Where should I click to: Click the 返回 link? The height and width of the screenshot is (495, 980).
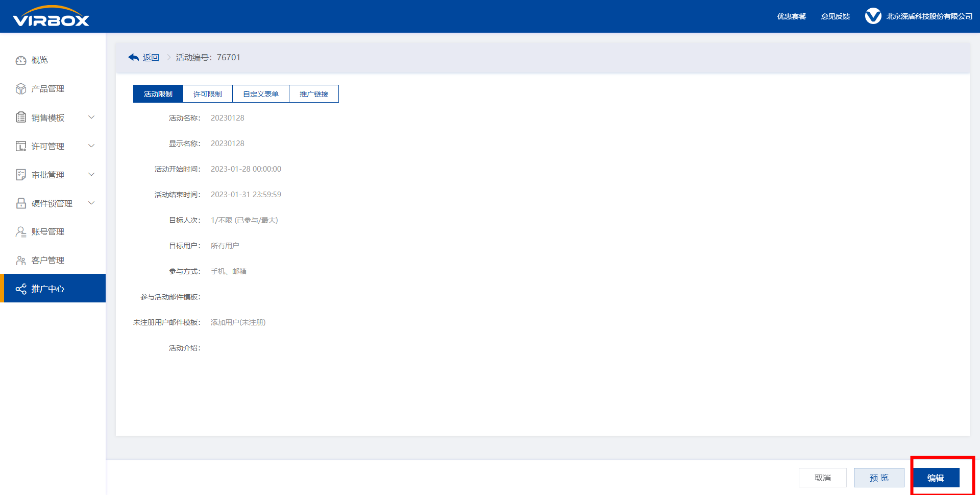pyautogui.click(x=151, y=58)
